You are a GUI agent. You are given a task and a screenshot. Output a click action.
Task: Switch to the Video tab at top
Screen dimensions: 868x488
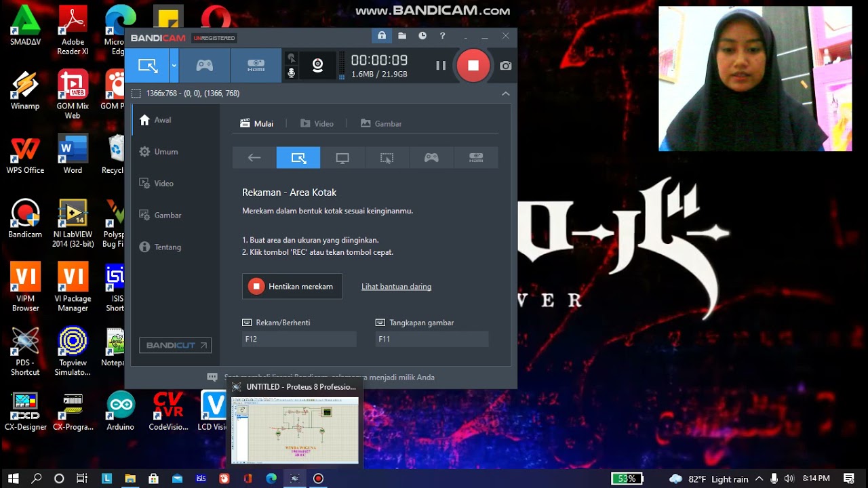tap(317, 123)
